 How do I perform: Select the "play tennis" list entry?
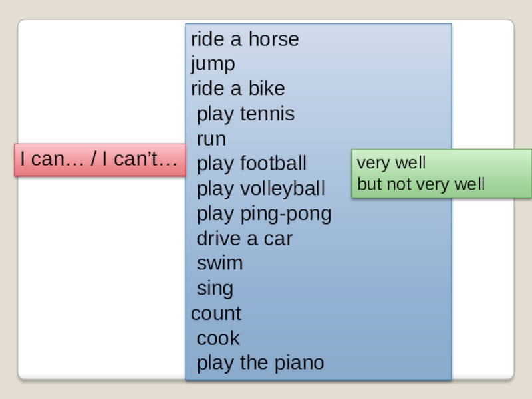pyautogui.click(x=245, y=114)
